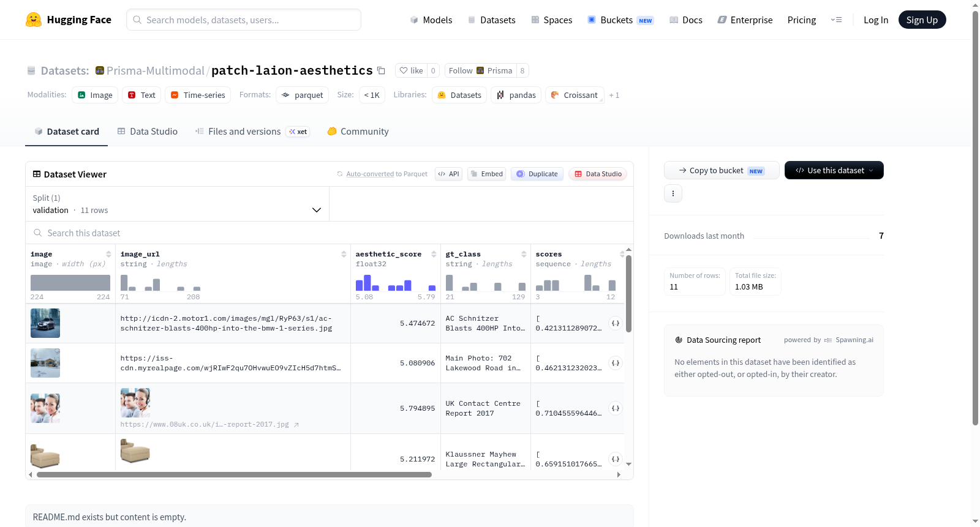Sort by the scores column

tap(622, 254)
